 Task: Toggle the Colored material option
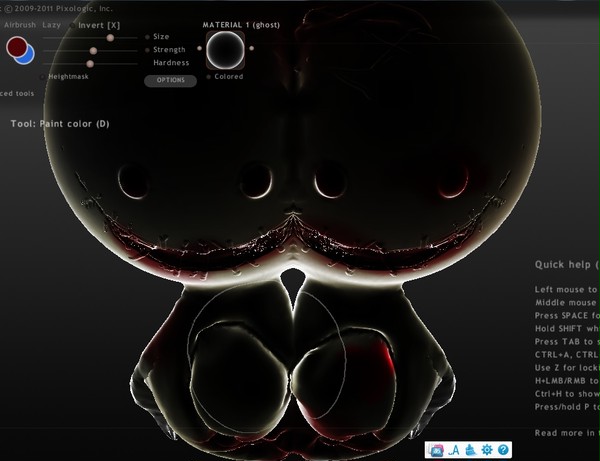pos(209,77)
